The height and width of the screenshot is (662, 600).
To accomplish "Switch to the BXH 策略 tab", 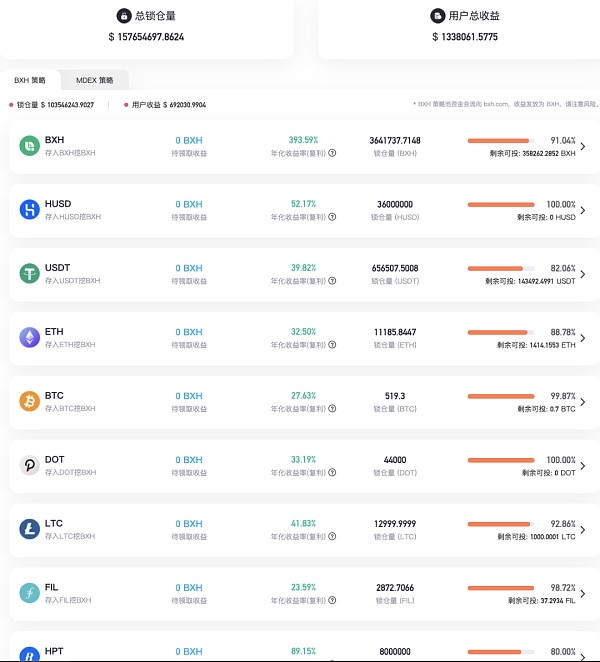I will [x=30, y=80].
